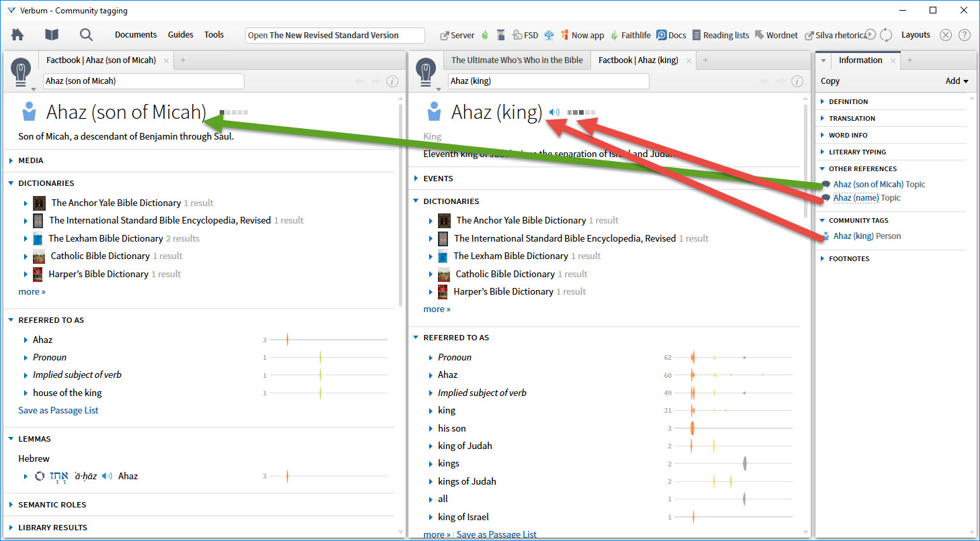This screenshot has height=541, width=980.
Task: Open the FSD shortcut
Action: point(525,36)
